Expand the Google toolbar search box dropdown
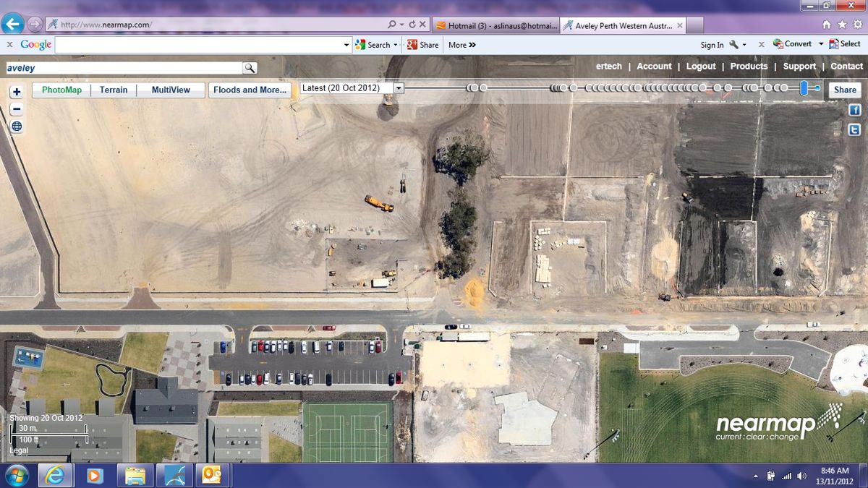868x488 pixels. (x=346, y=45)
